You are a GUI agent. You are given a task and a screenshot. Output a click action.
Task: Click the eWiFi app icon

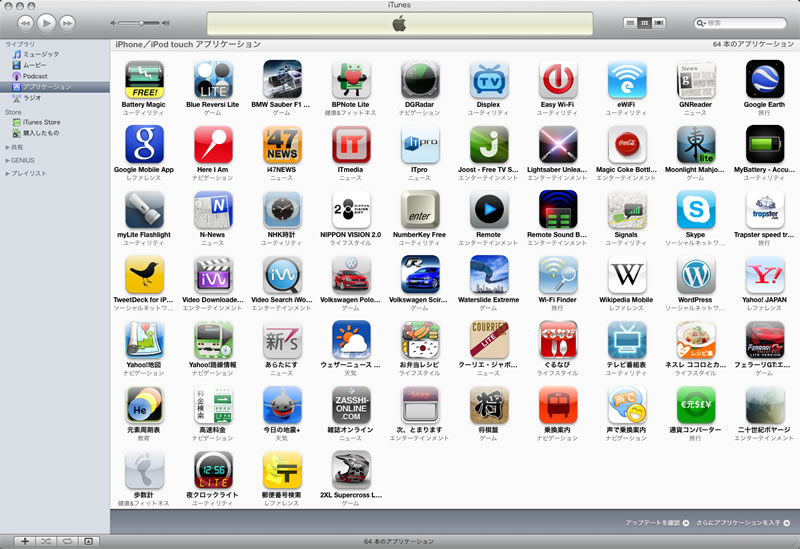627,79
